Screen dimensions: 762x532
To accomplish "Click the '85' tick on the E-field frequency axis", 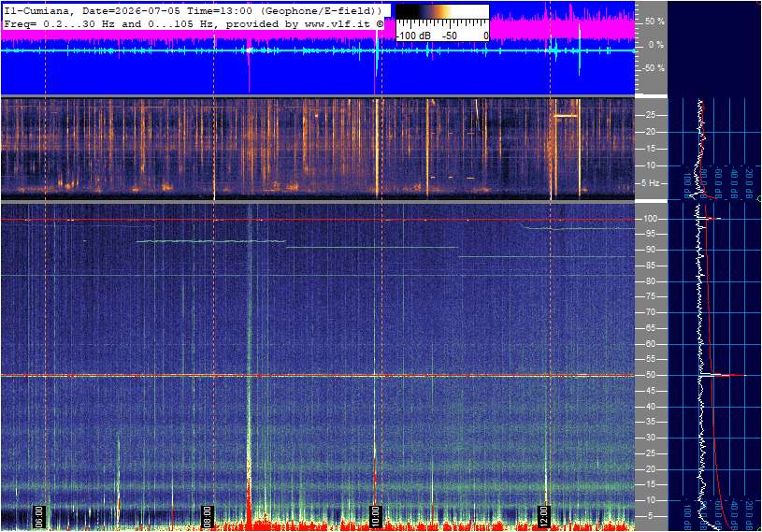I will [x=650, y=266].
